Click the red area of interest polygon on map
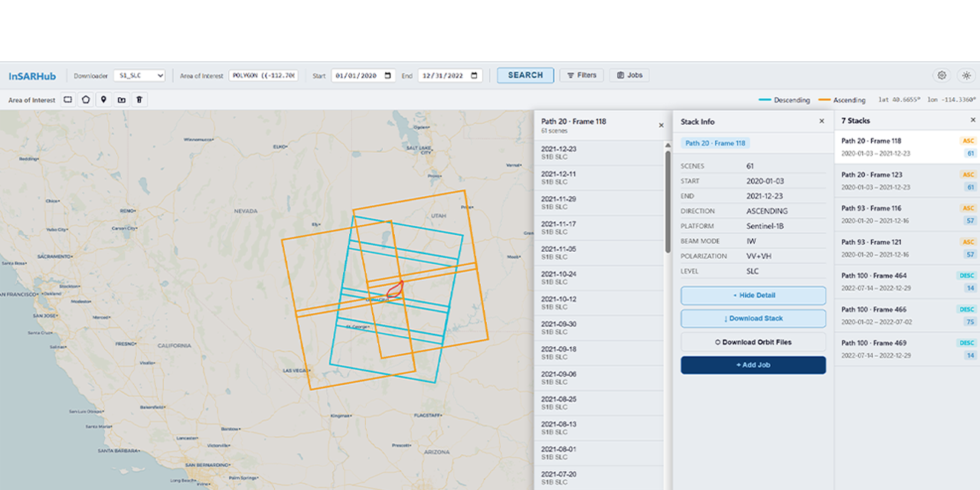 (x=395, y=289)
